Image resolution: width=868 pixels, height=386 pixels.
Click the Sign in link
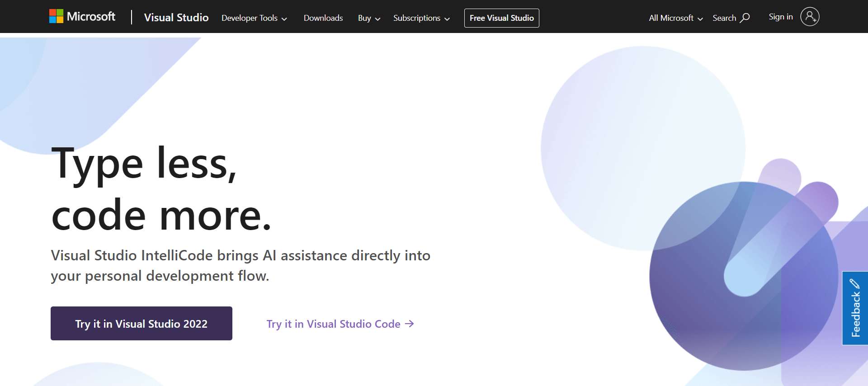tap(781, 17)
